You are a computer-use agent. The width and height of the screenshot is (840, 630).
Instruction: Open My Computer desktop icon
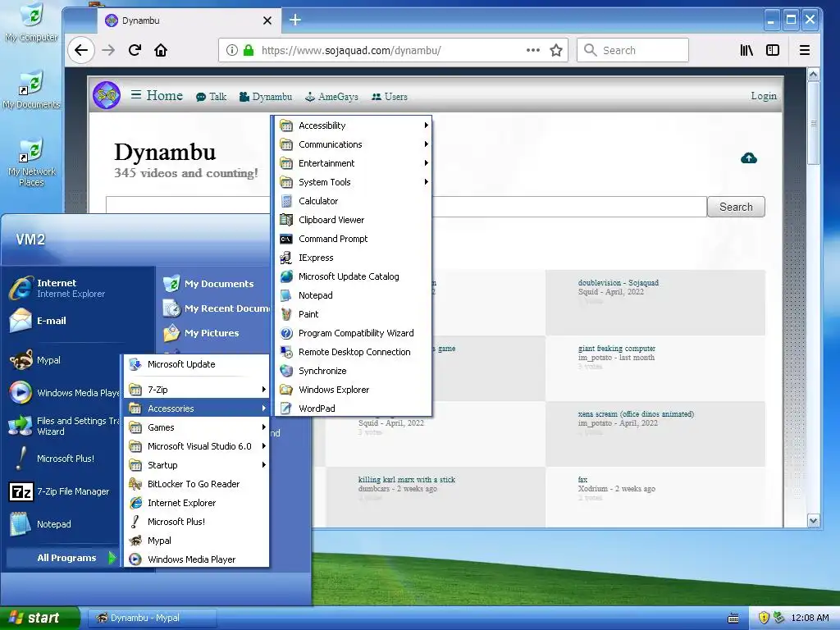tap(32, 24)
